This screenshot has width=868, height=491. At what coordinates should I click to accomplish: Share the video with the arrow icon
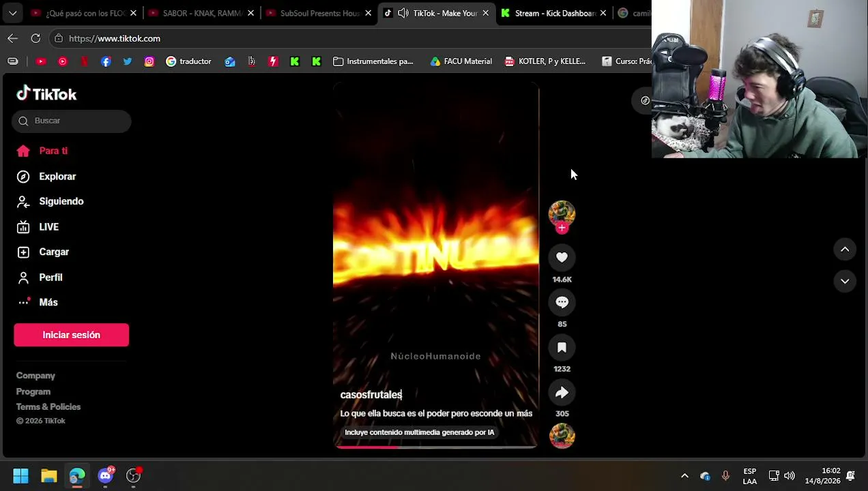(x=562, y=392)
